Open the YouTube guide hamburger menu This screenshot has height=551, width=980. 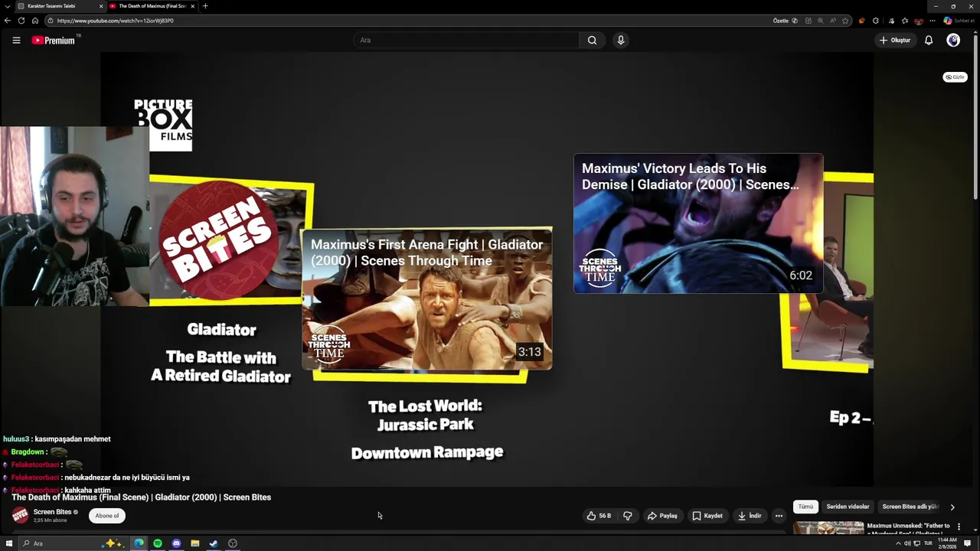click(x=16, y=40)
